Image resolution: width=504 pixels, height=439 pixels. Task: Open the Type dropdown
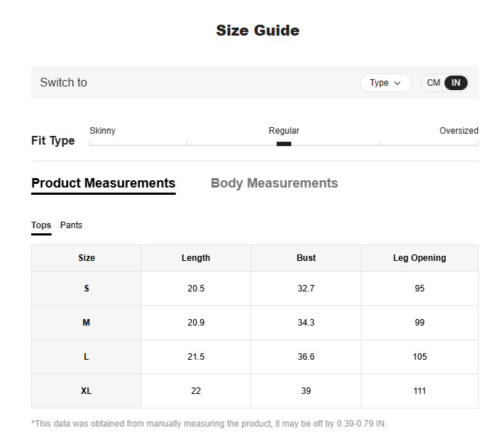[386, 83]
